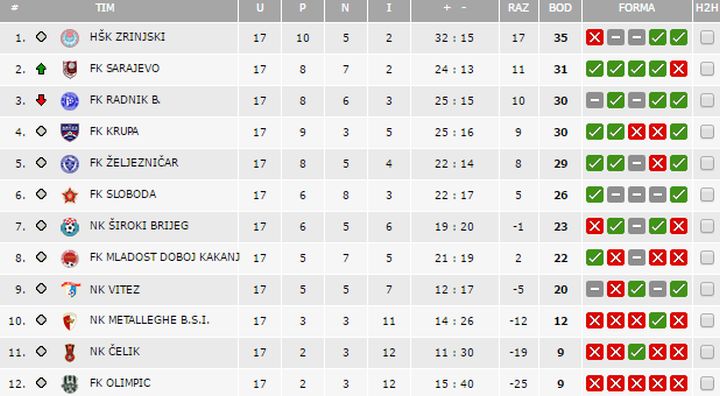Click the FK Sloboda red star crest

[x=70, y=195]
